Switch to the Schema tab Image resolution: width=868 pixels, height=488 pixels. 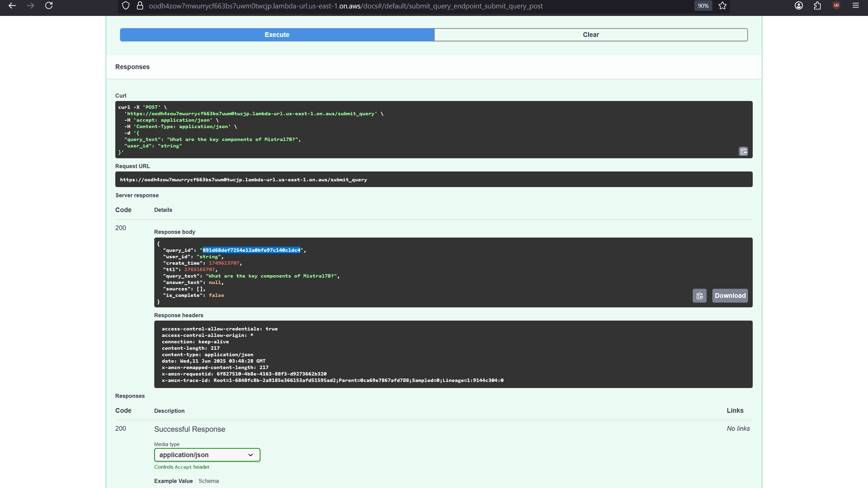pos(209,481)
